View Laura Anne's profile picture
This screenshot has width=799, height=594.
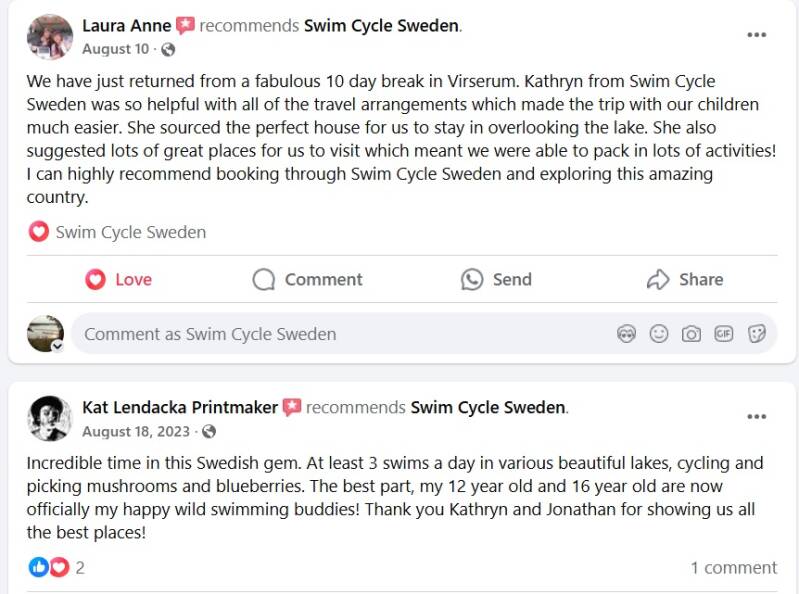[x=49, y=37]
